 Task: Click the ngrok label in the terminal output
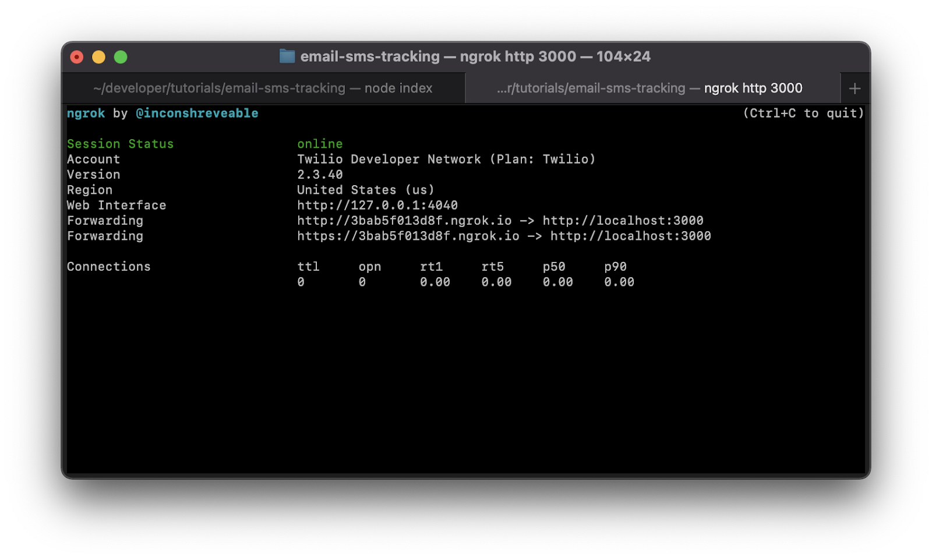(x=84, y=113)
